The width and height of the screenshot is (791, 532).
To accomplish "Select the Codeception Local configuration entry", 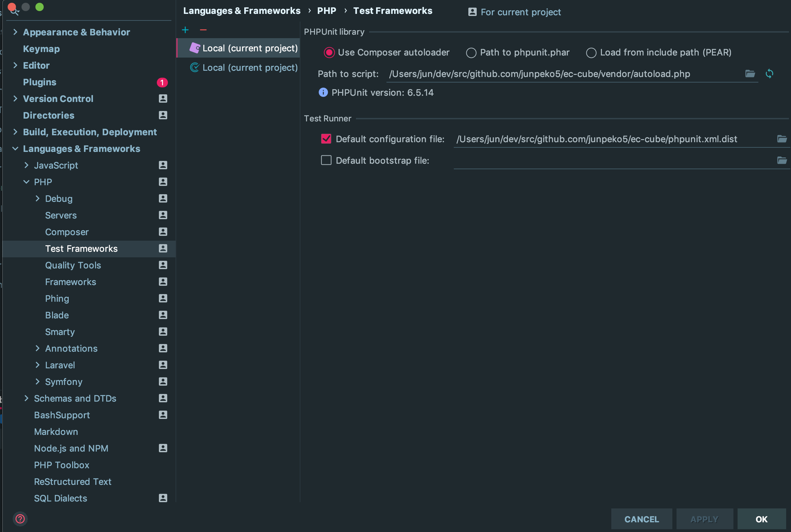I will (244, 68).
